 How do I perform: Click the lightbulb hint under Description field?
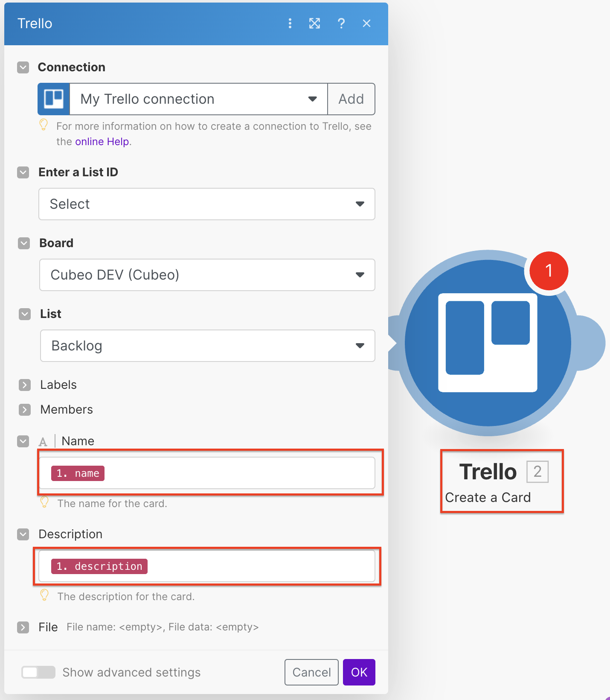[x=44, y=595]
